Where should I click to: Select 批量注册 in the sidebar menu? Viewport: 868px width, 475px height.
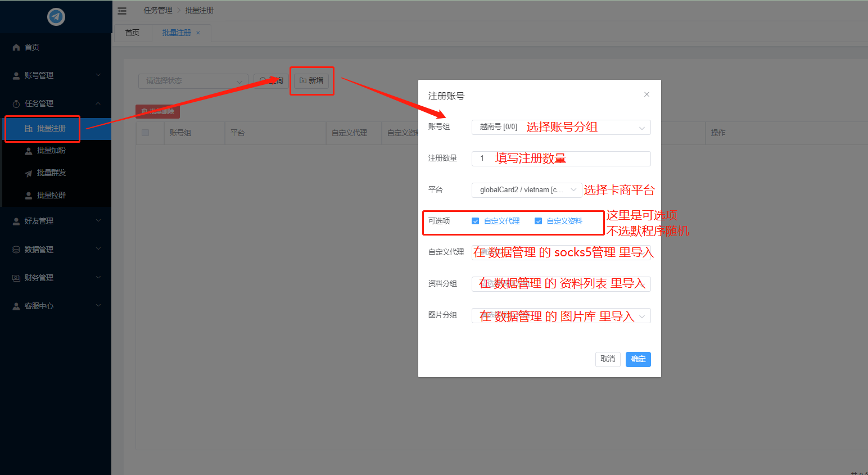click(51, 129)
